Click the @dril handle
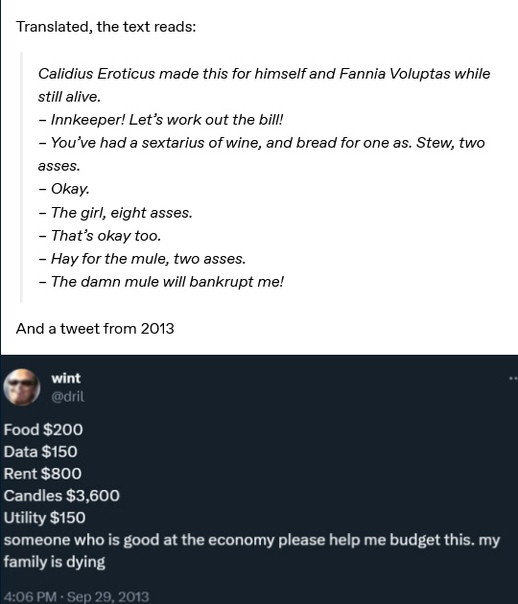The image size is (518, 604). tap(68, 396)
